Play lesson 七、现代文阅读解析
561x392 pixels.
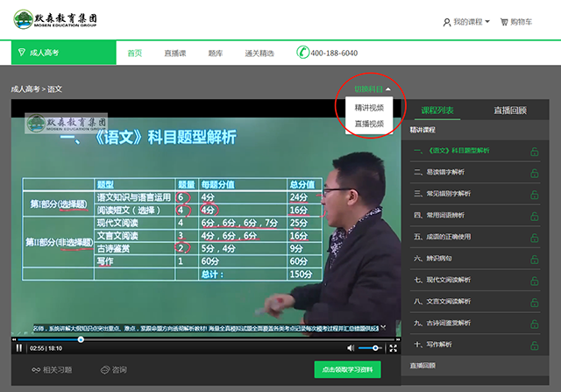click(x=475, y=280)
